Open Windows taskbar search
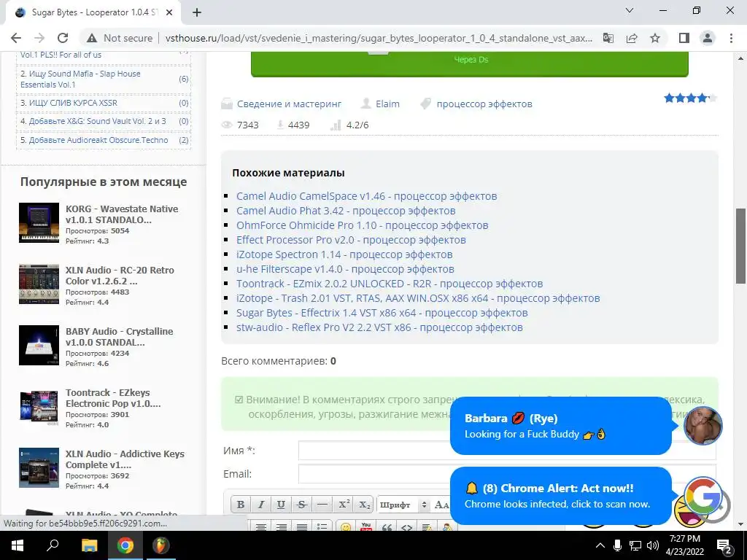Screen dimensions: 747x560 pyautogui.click(x=53, y=545)
